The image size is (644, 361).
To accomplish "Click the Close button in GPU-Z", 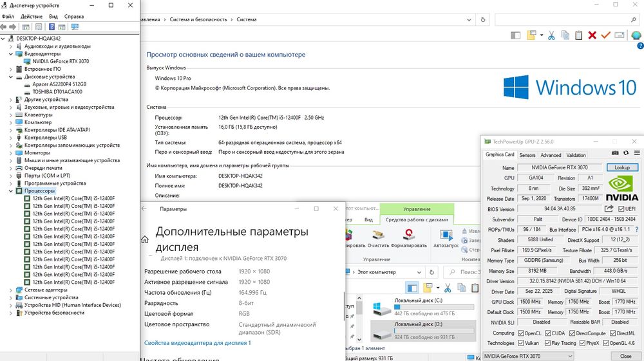I will (x=625, y=356).
